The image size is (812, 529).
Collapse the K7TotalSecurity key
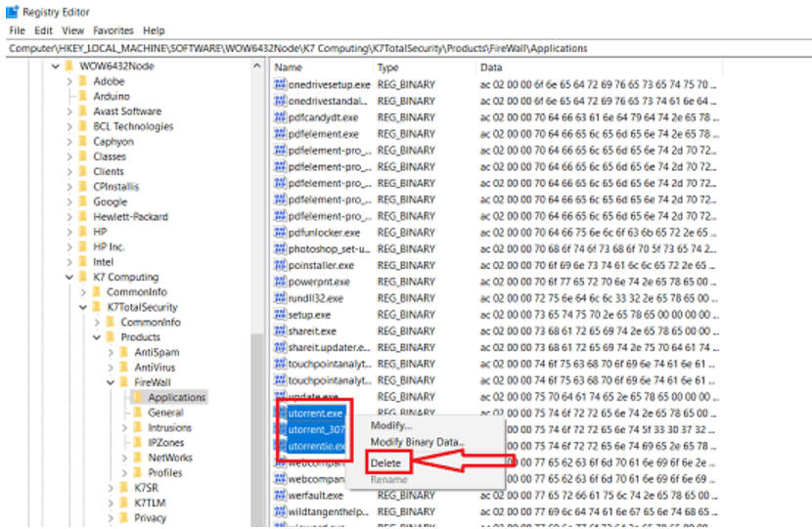coord(83,307)
